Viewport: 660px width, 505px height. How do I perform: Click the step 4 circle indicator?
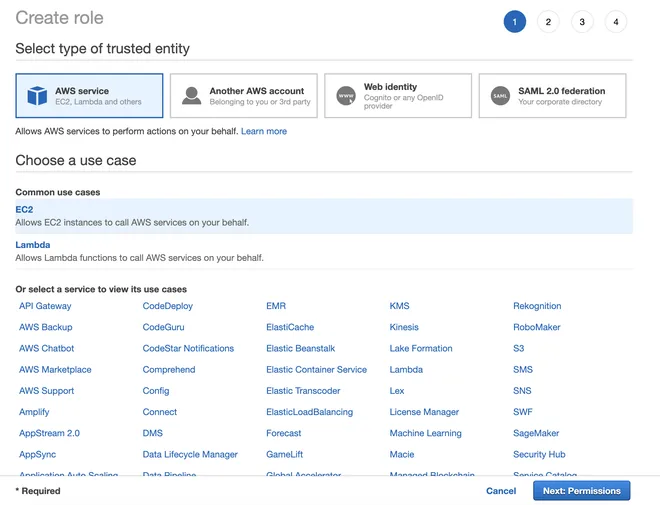coord(616,22)
